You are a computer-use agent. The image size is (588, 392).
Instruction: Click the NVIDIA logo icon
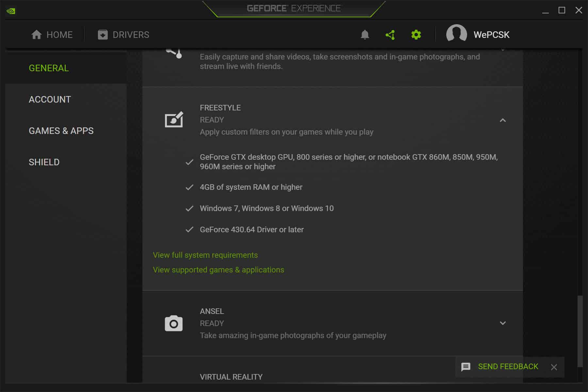(x=11, y=11)
